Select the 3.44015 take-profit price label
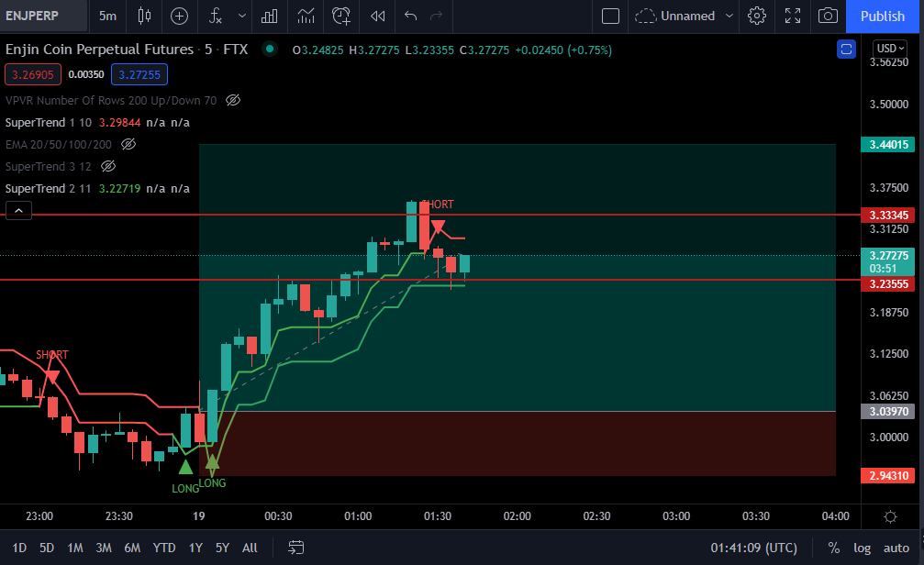924x565 pixels. click(888, 144)
